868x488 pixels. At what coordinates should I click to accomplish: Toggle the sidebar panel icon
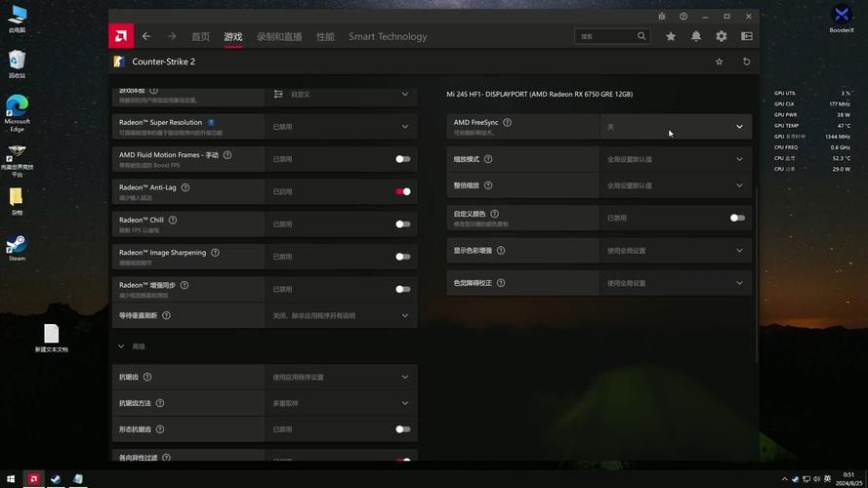(747, 36)
